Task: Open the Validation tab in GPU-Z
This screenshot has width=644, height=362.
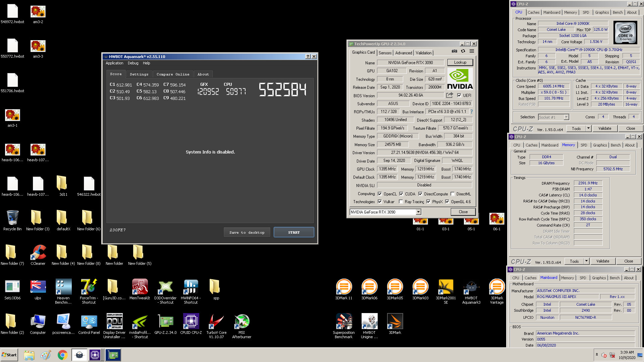Action: point(424,53)
